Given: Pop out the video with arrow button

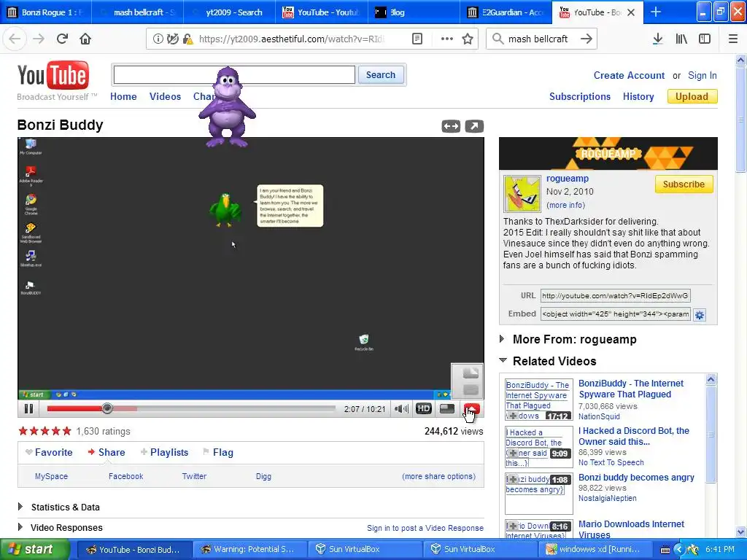Looking at the screenshot, I should pyautogui.click(x=474, y=126).
